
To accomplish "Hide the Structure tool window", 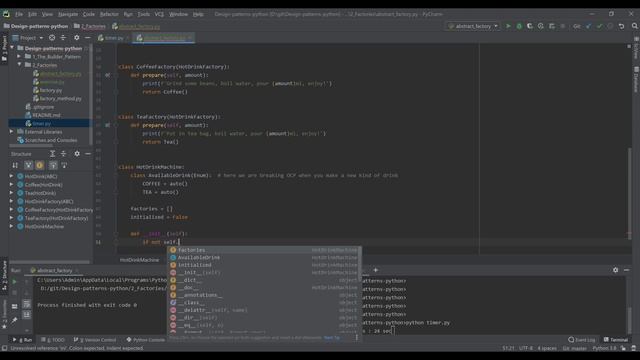I will (88, 154).
